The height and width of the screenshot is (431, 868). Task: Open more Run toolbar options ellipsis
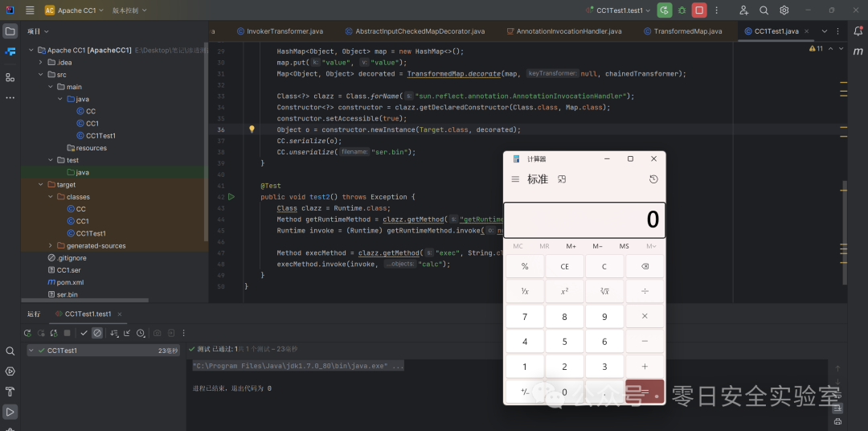[184, 333]
